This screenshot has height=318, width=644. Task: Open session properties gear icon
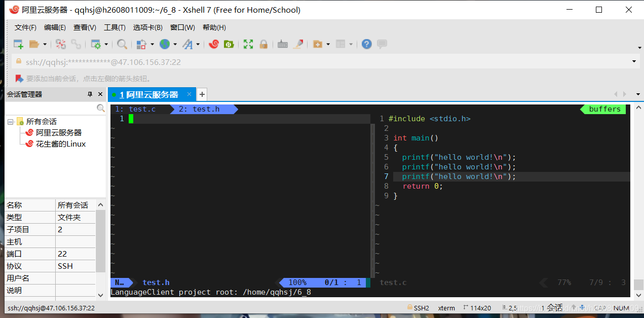point(96,44)
